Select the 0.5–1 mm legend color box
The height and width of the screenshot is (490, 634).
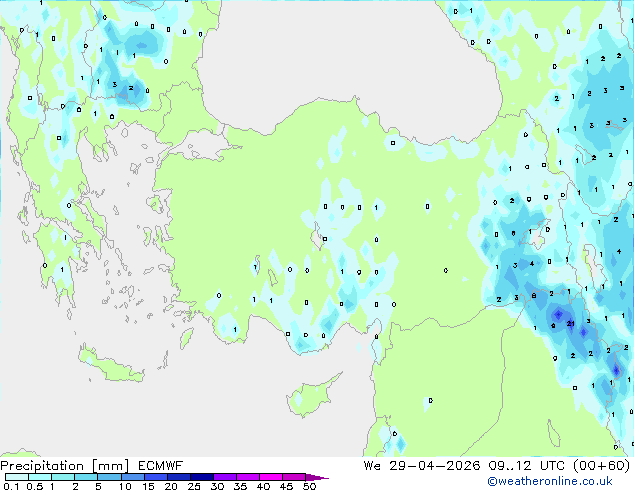[x=40, y=477]
